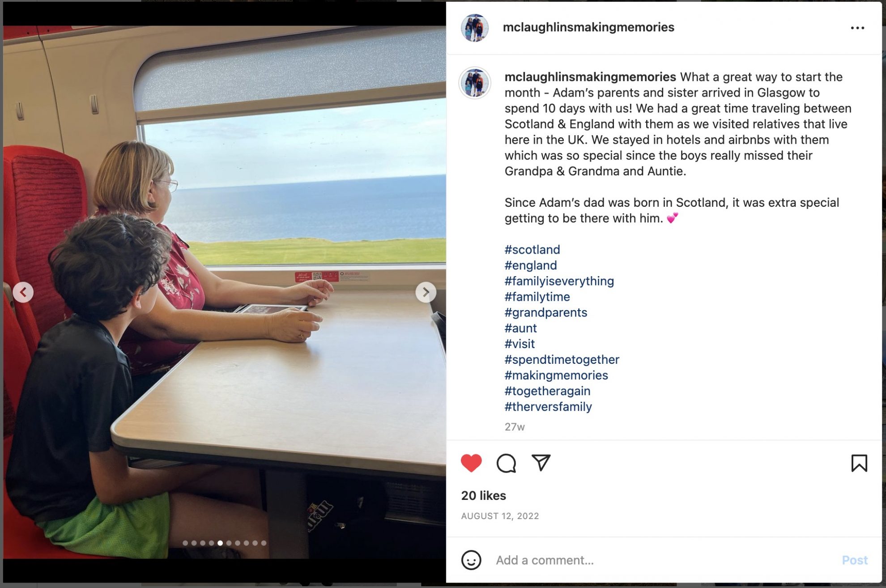Select the last carousel dot indicator

(264, 543)
